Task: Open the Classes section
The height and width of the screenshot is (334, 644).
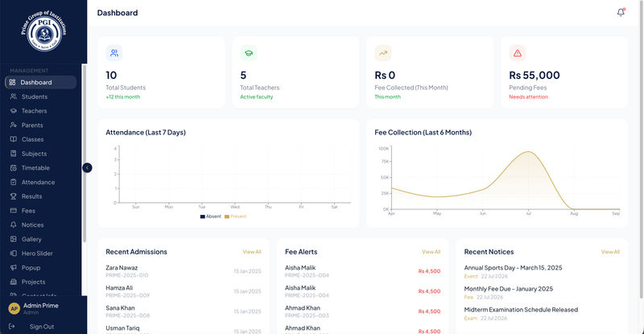Action: click(41, 139)
